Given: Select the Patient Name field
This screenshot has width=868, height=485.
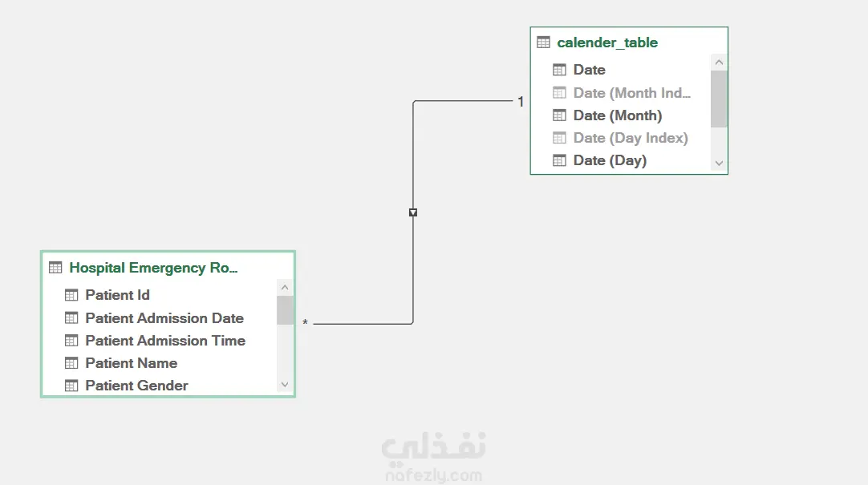Looking at the screenshot, I should coord(131,363).
